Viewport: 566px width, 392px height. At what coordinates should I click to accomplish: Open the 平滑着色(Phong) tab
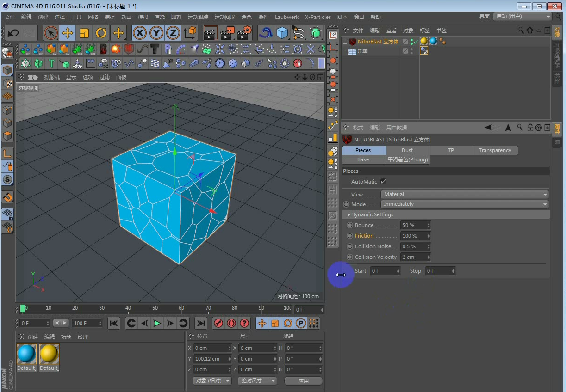tap(408, 159)
